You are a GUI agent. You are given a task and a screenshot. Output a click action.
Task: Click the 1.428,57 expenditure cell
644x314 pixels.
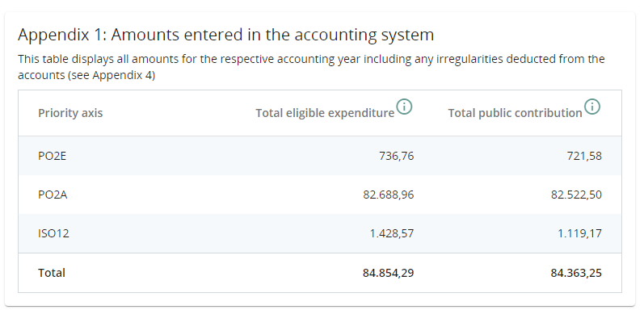click(x=392, y=233)
